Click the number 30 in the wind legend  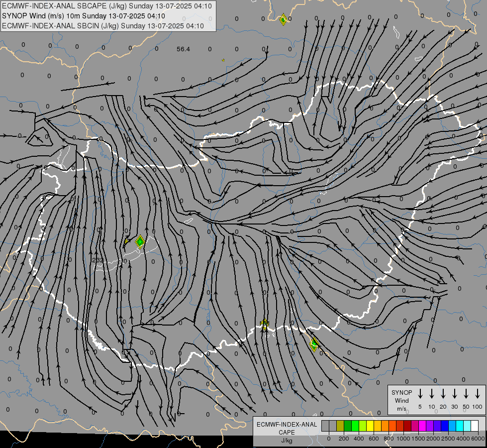coord(454,407)
